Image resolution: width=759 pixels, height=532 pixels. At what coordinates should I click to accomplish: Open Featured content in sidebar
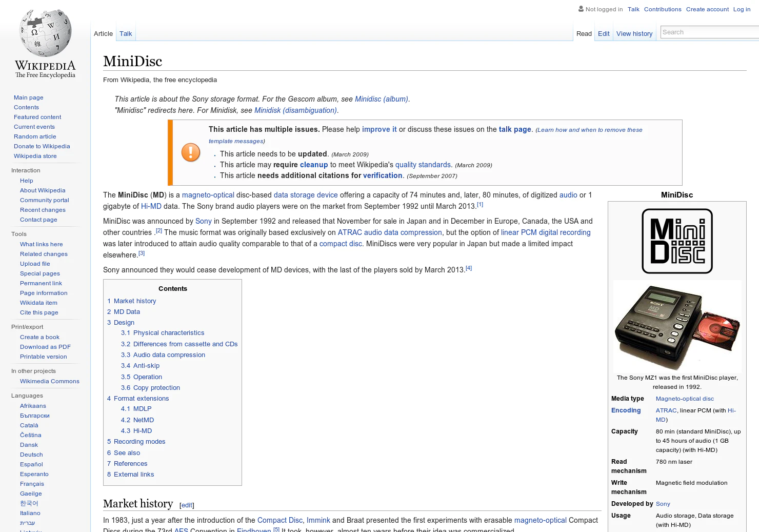tap(37, 117)
